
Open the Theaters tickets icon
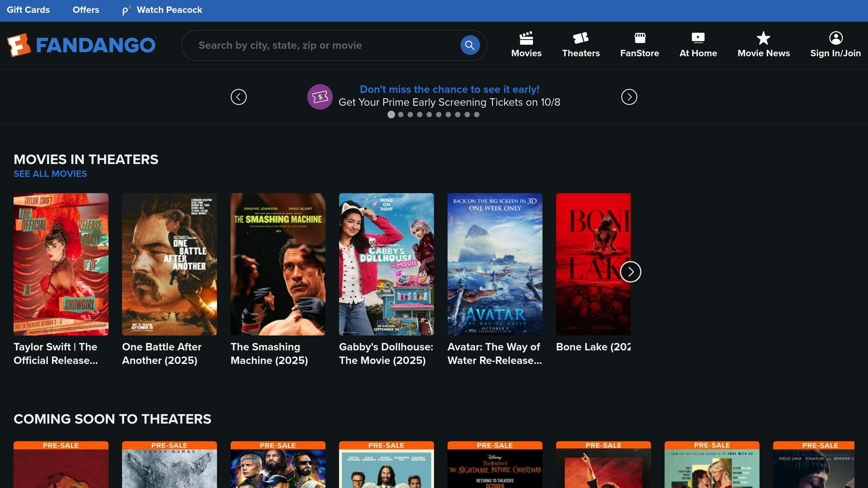pyautogui.click(x=581, y=38)
